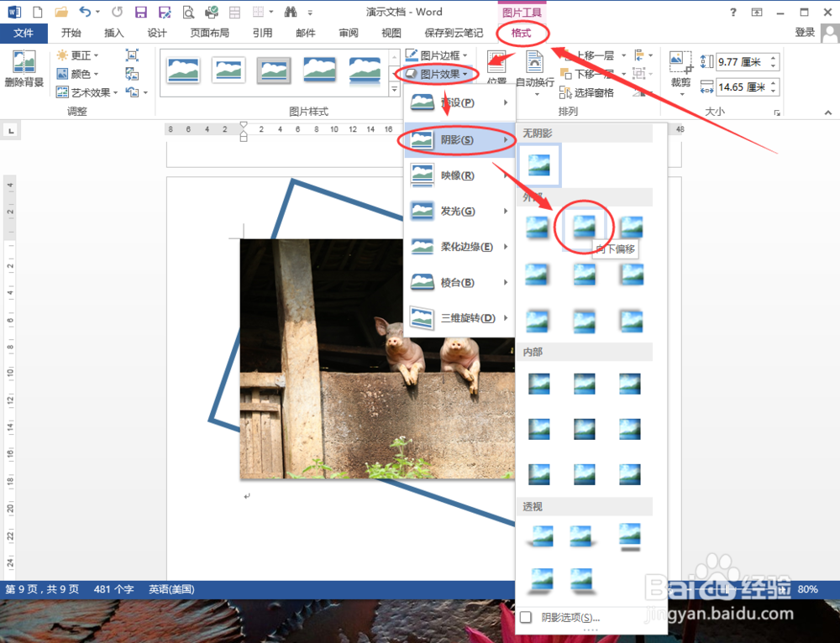Click the height field showing 9.77 厘米
Image resolution: width=840 pixels, height=643 pixels.
coord(743,62)
